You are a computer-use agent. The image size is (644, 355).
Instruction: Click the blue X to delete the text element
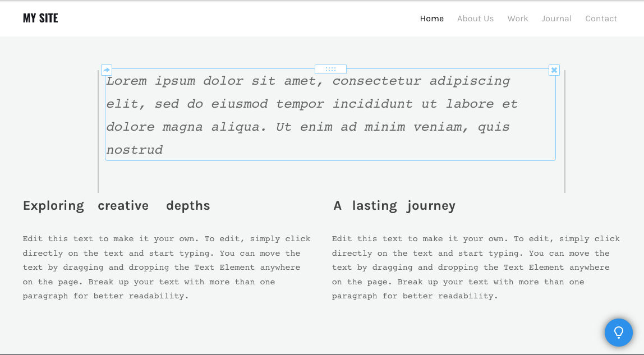(554, 70)
